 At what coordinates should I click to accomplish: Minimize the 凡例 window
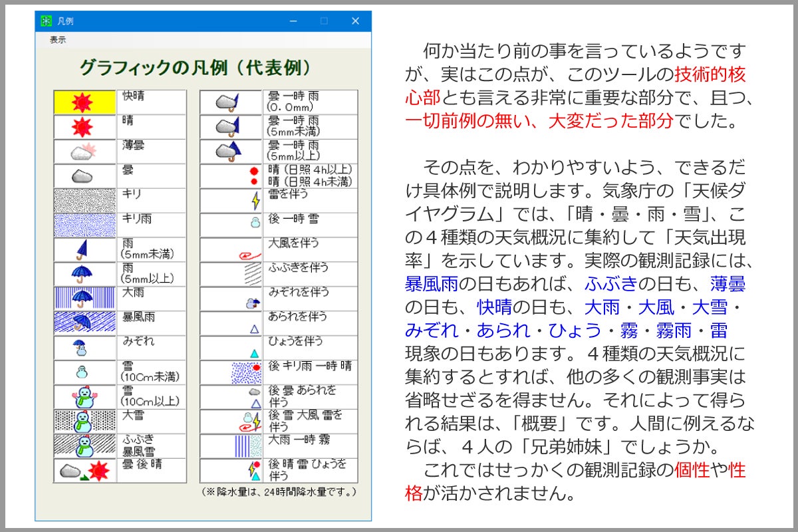pos(293,21)
